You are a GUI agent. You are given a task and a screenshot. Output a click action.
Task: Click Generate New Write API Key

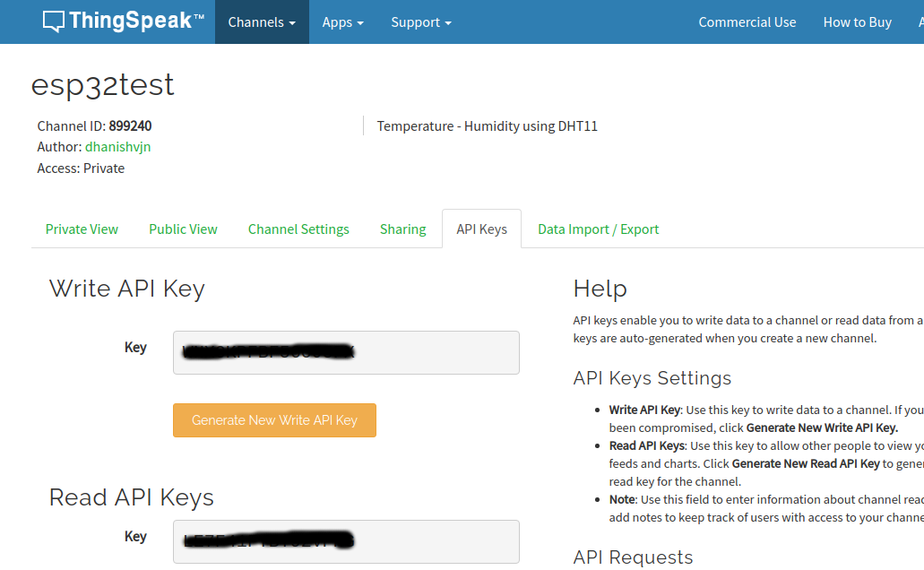(274, 419)
